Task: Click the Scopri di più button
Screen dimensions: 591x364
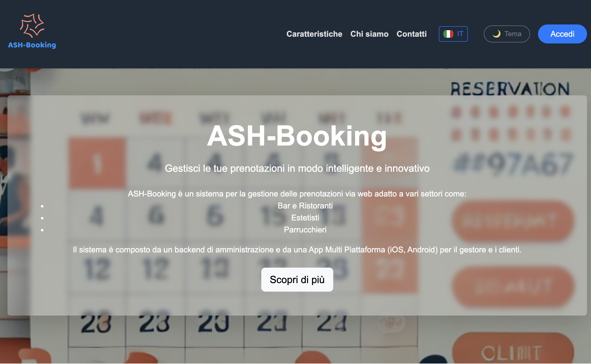Action: [x=297, y=280]
